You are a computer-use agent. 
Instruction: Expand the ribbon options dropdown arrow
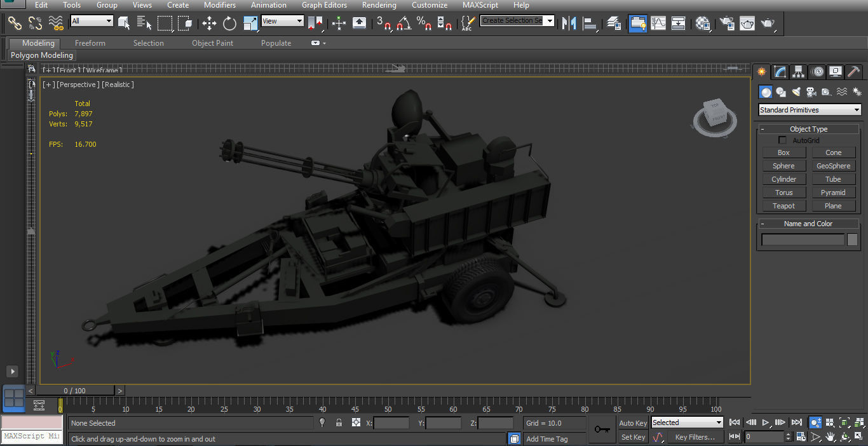click(324, 43)
